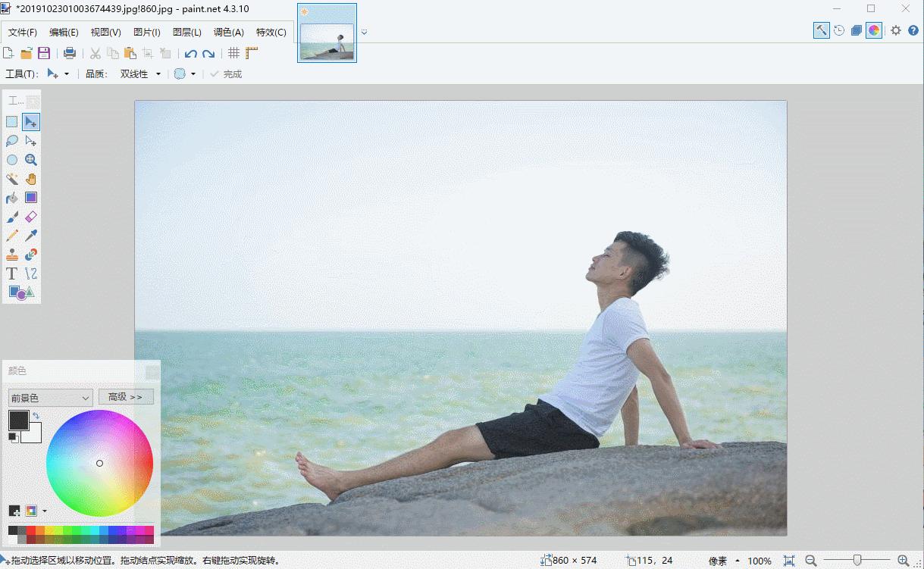Toggle the Colors window button
Image resolution: width=924 pixels, height=569 pixels.
pyautogui.click(x=874, y=30)
